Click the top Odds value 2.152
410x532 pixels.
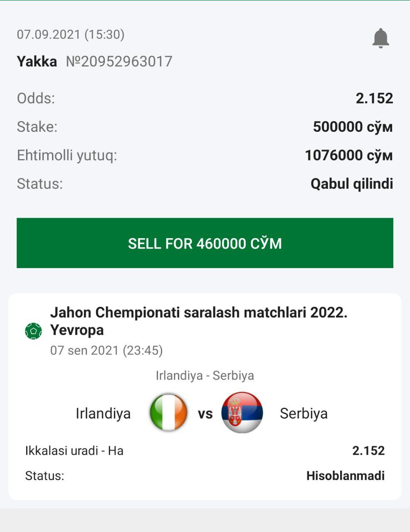(374, 98)
